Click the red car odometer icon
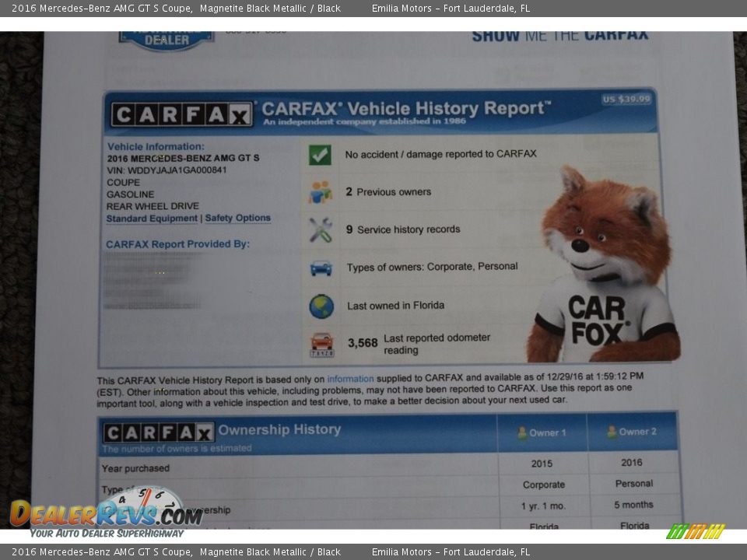747x560 pixels. pos(321,344)
